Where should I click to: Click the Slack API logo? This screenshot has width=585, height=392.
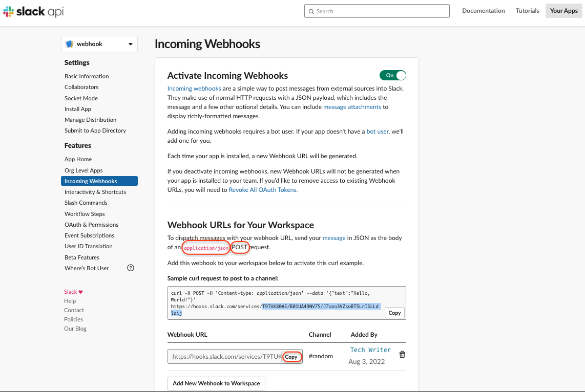pyautogui.click(x=33, y=12)
